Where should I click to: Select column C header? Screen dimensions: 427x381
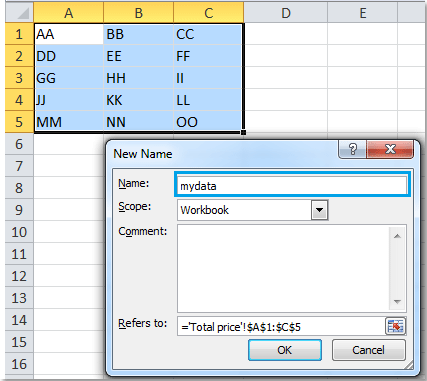(209, 13)
